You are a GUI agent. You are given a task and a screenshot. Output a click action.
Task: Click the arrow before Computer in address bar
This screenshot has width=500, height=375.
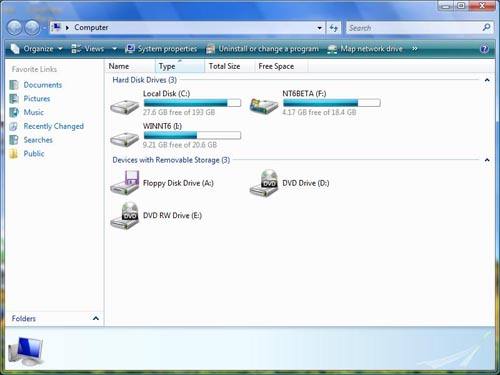pos(67,28)
